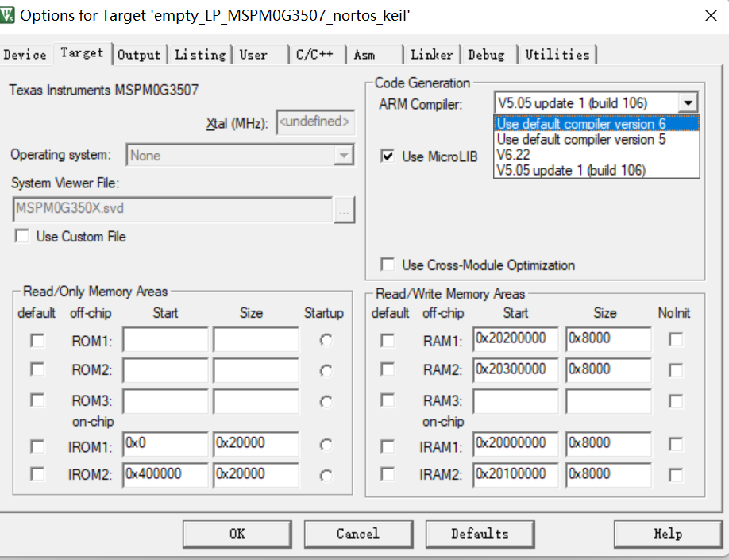Check the ROM3 default checkbox
This screenshot has width=729, height=560.
tap(37, 400)
